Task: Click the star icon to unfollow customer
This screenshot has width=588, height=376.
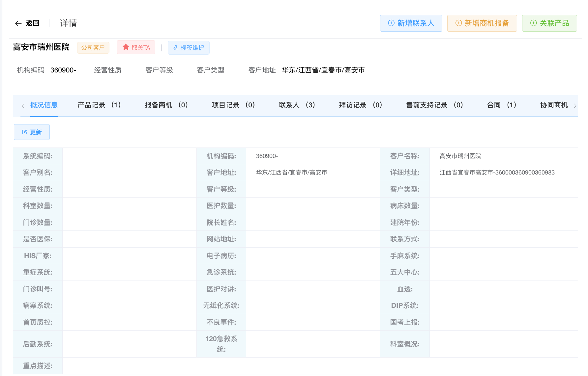Action: (x=126, y=47)
